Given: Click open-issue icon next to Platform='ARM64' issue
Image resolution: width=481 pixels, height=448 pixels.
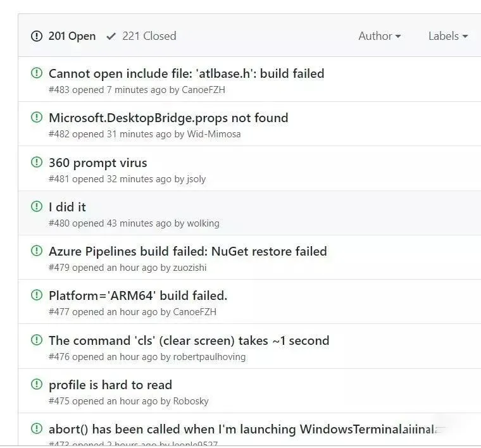Looking at the screenshot, I should point(37,295).
